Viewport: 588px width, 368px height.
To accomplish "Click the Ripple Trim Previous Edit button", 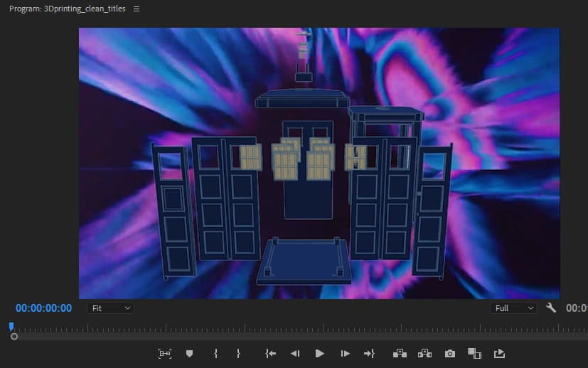I will pos(165,353).
